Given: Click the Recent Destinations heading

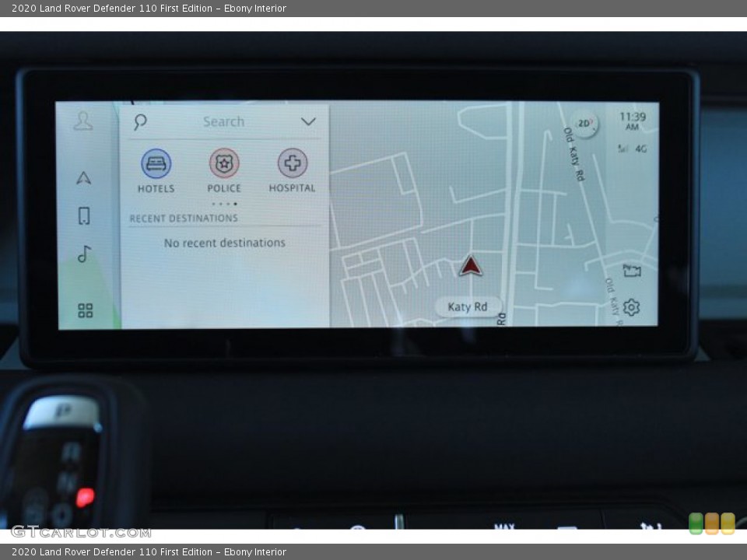Looking at the screenshot, I should [x=184, y=218].
